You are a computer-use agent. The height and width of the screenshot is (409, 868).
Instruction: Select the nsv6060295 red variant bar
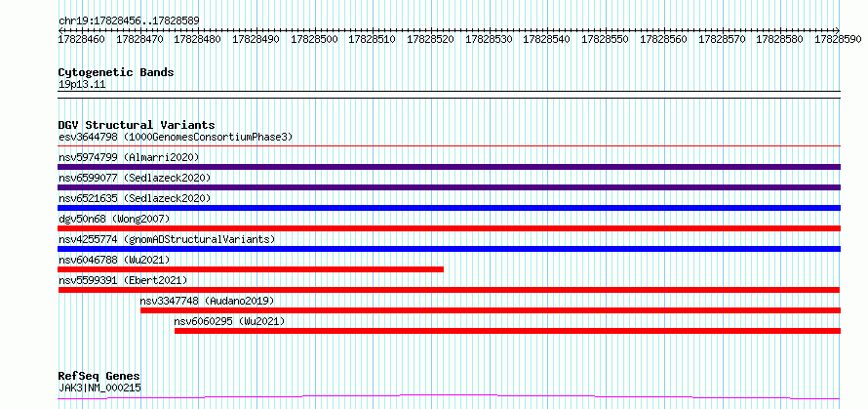(507, 331)
